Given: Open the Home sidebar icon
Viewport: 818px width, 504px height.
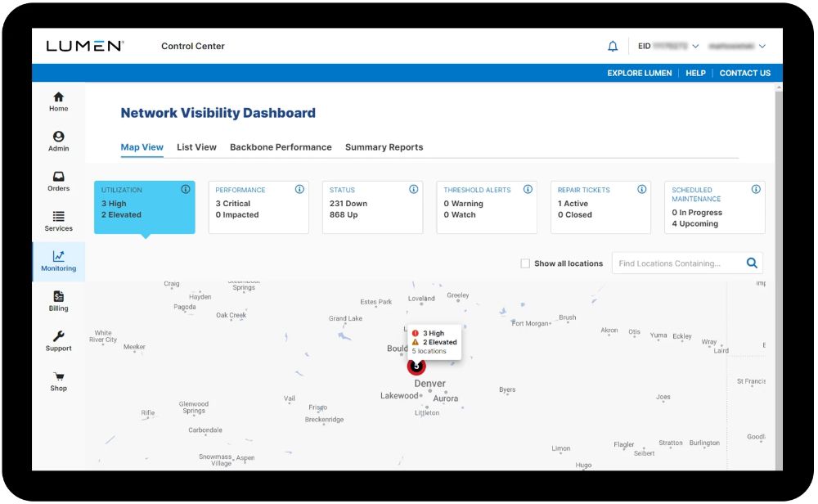Looking at the screenshot, I should tap(58, 97).
